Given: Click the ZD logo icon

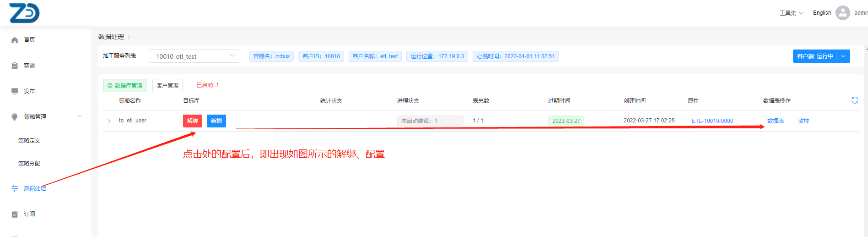Looking at the screenshot, I should point(24,13).
